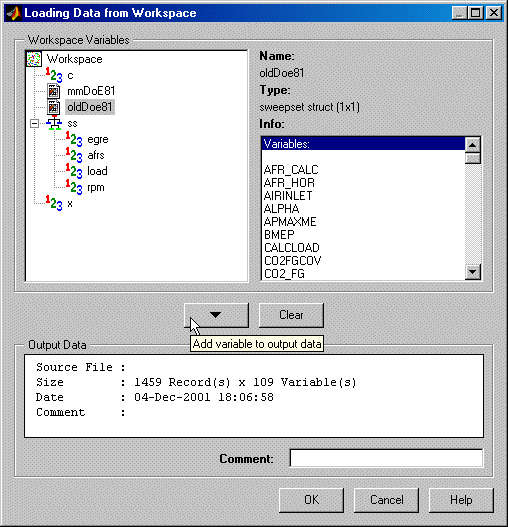
Task: Click the Info list scroll down arrow
Action: click(473, 272)
